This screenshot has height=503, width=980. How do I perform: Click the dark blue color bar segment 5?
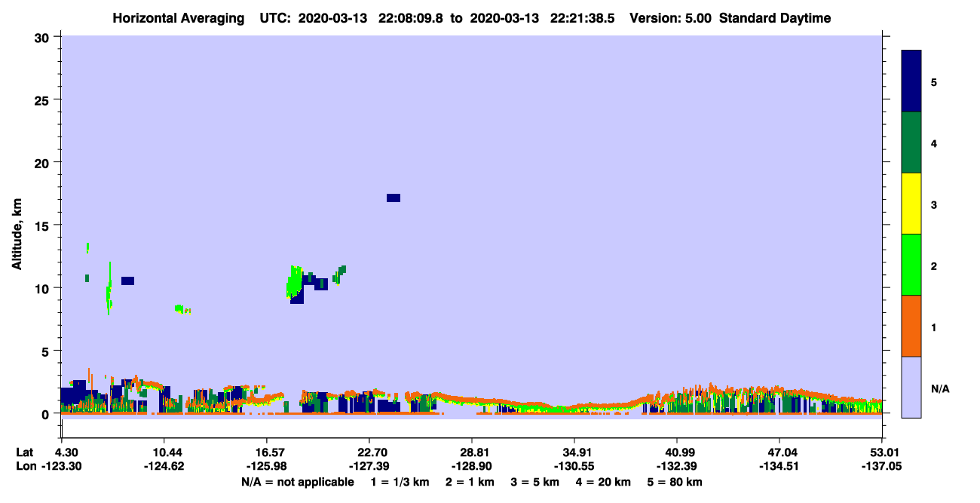click(x=911, y=81)
